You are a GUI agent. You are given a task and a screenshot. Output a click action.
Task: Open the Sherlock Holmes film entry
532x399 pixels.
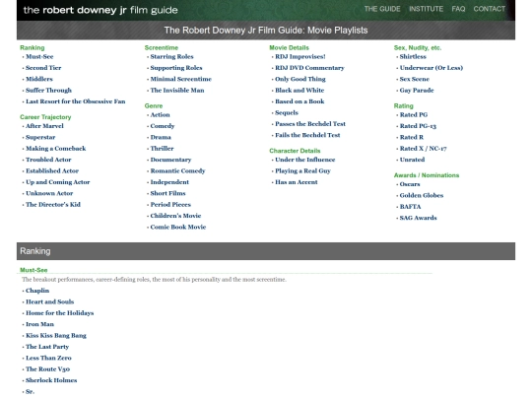[51, 380]
